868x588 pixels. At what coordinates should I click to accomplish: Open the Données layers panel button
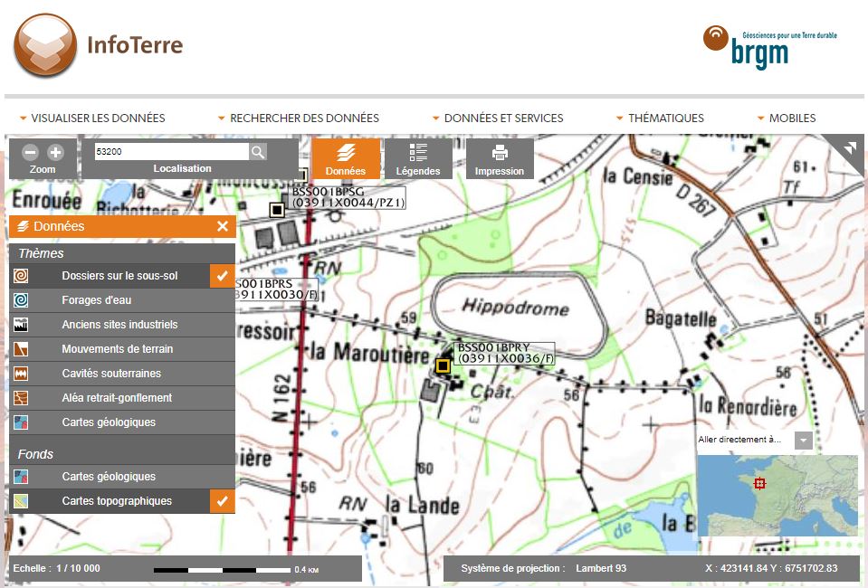tap(346, 158)
